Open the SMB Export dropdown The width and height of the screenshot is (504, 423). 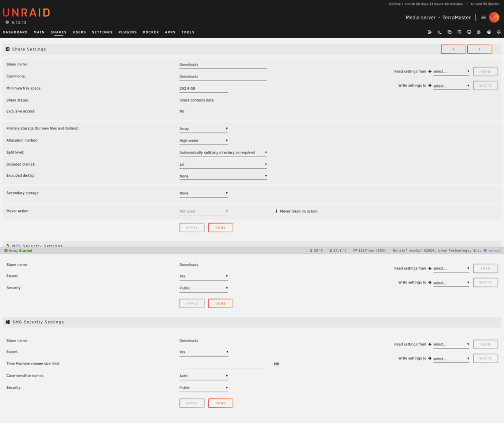(x=204, y=352)
